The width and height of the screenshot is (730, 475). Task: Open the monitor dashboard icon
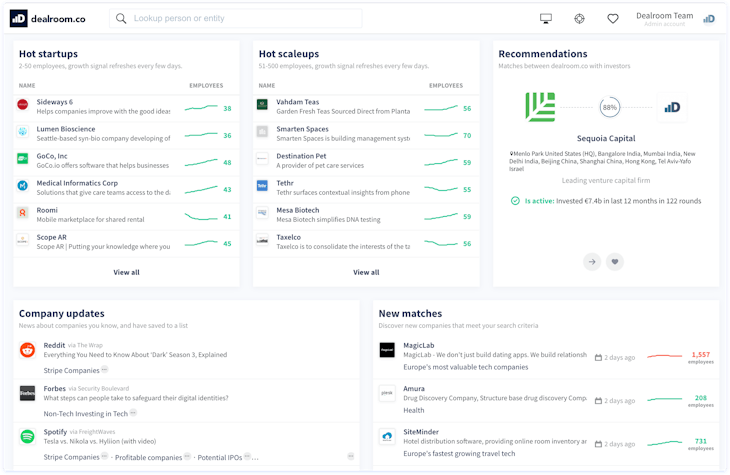(546, 19)
